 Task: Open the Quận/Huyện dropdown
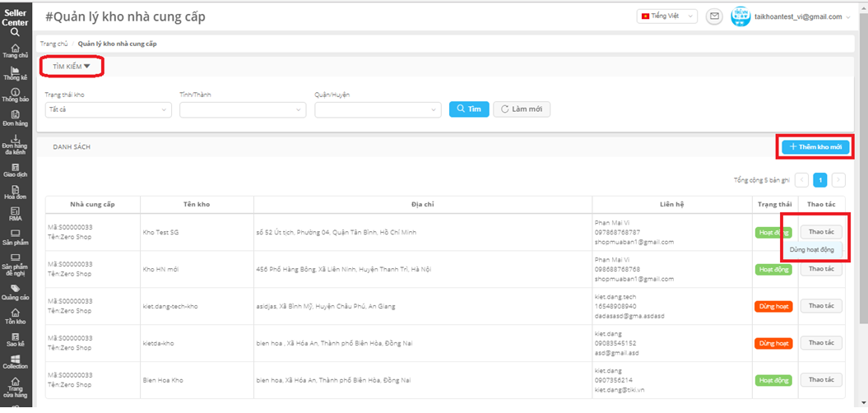click(x=377, y=109)
